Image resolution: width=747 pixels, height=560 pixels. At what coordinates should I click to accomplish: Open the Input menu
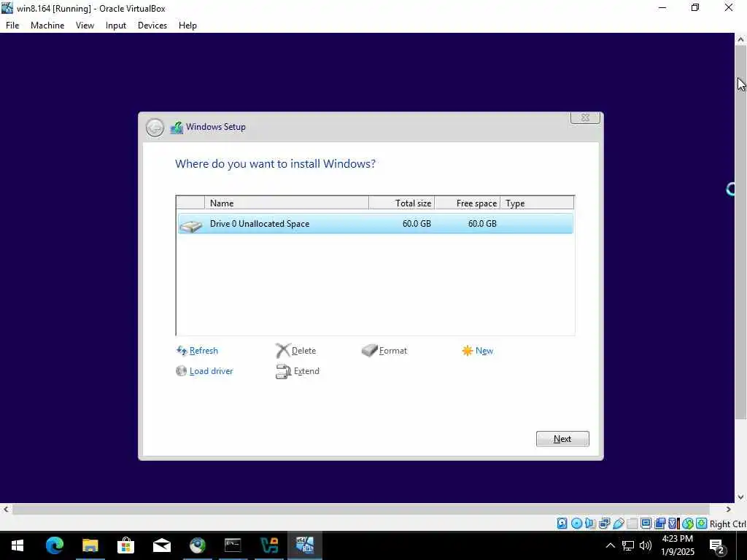point(116,26)
